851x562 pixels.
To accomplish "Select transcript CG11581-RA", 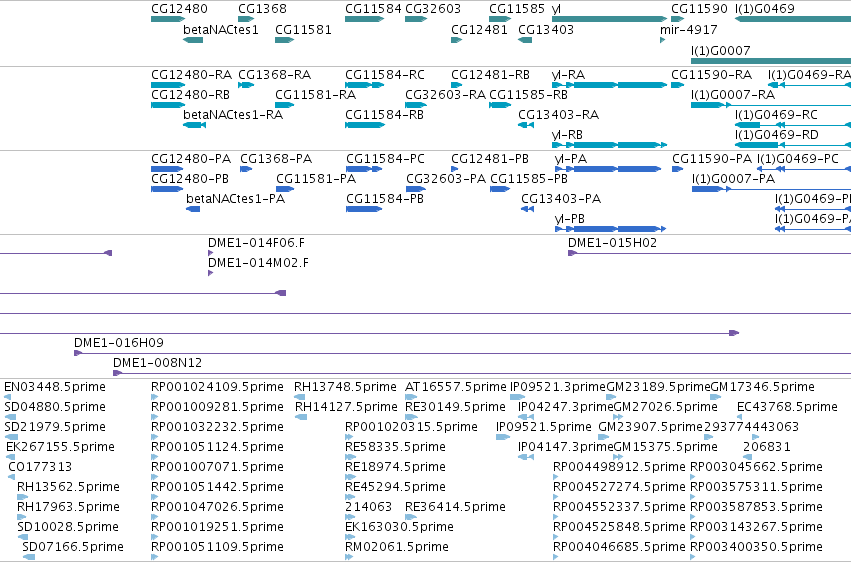I will (x=284, y=105).
